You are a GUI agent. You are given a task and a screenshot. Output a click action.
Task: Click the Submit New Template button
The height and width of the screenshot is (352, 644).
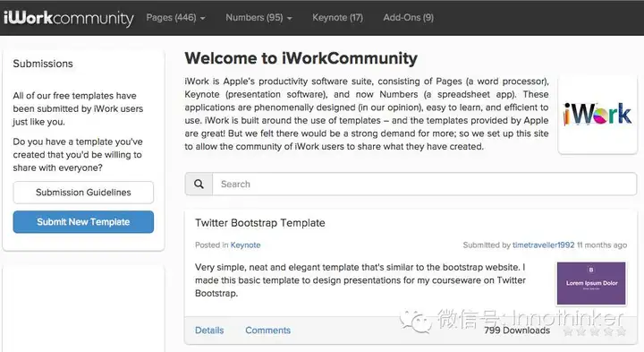click(x=83, y=222)
